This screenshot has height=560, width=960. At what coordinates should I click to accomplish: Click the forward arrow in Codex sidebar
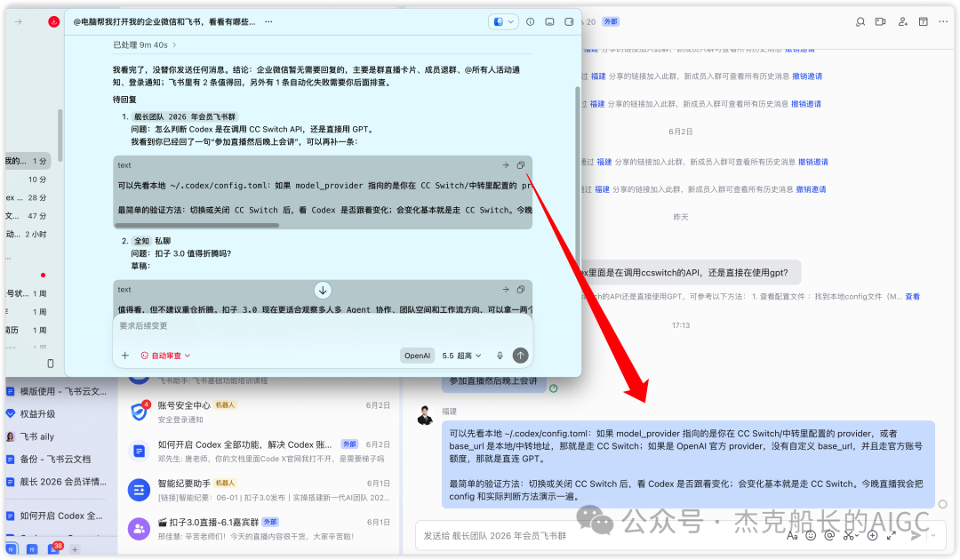(x=19, y=21)
